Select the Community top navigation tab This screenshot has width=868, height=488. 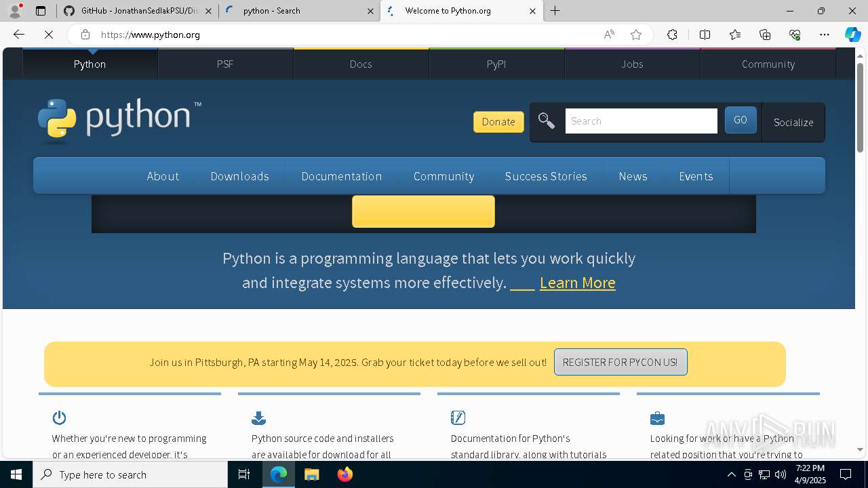(x=768, y=64)
